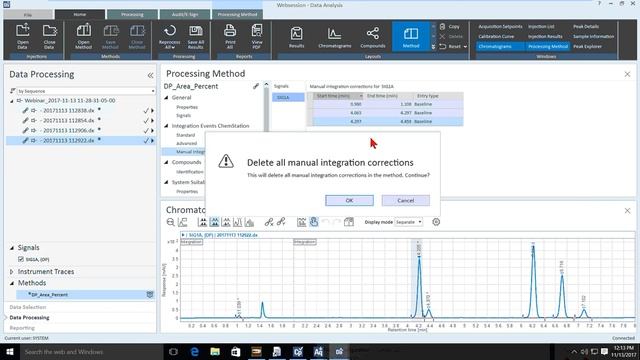Toggle the SIG1A signal checkbox

coord(21,259)
